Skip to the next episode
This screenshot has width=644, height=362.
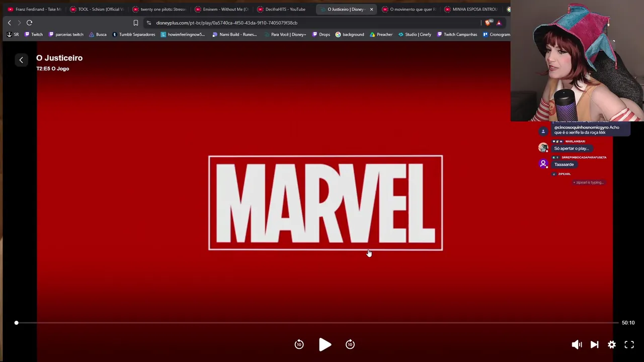pyautogui.click(x=594, y=344)
